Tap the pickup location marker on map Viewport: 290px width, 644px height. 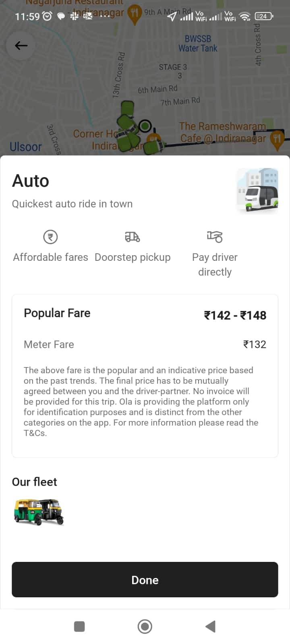point(145,126)
